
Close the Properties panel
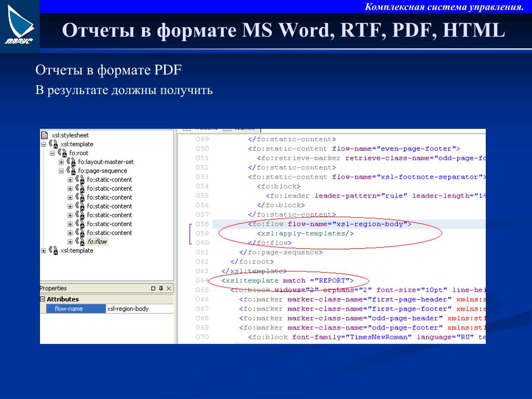coord(169,288)
